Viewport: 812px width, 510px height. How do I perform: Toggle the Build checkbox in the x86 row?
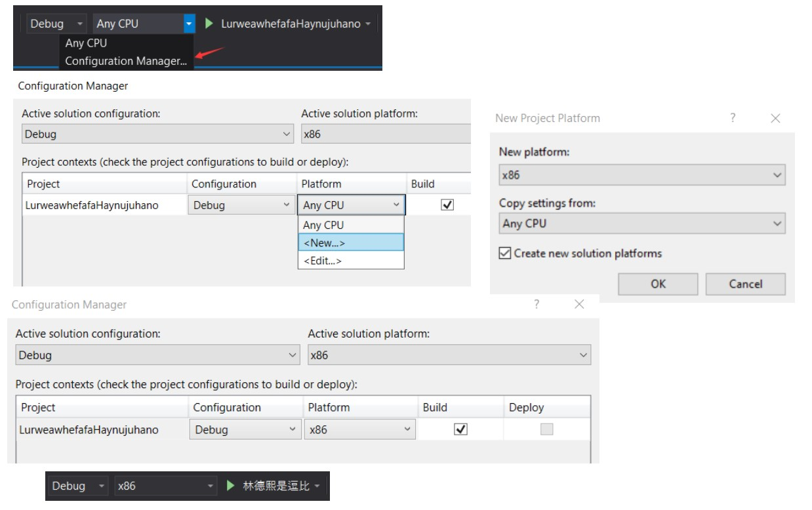click(x=461, y=429)
